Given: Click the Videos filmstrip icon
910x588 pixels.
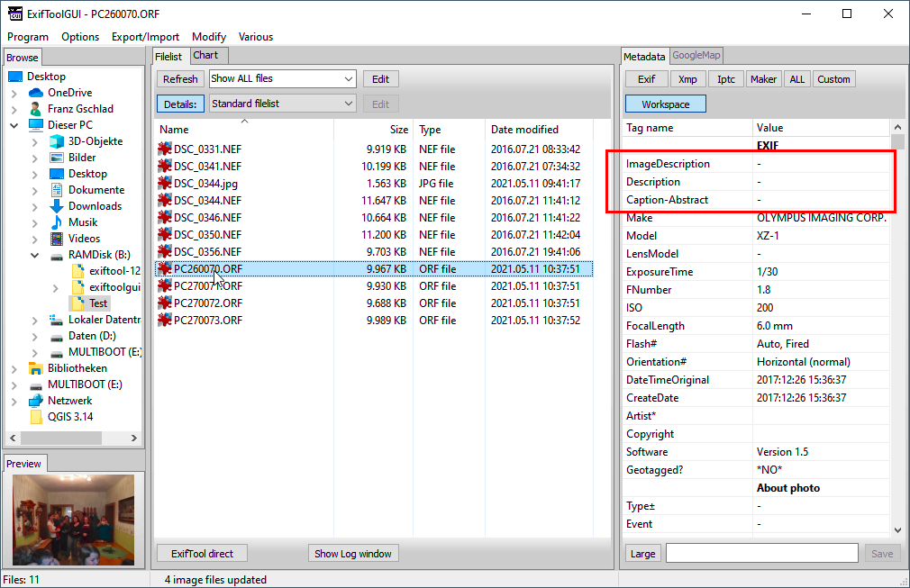Looking at the screenshot, I should (x=56, y=239).
